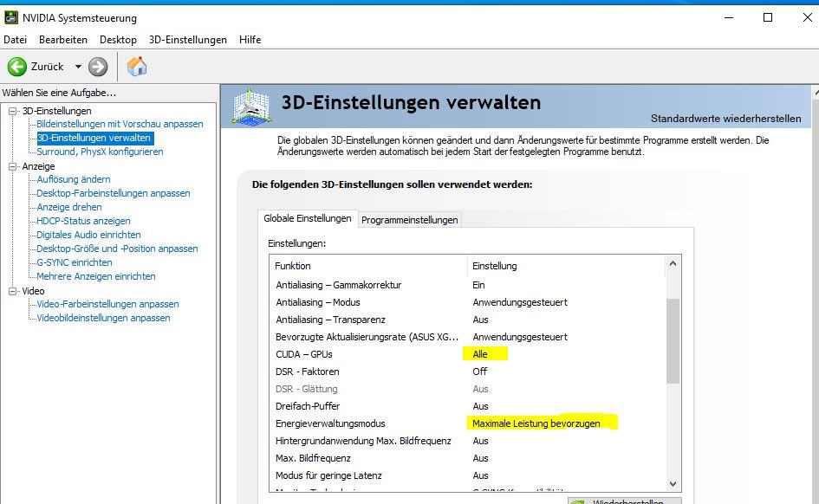The height and width of the screenshot is (504, 819).
Task: Open the Bearbeiten menu
Action: [x=63, y=40]
